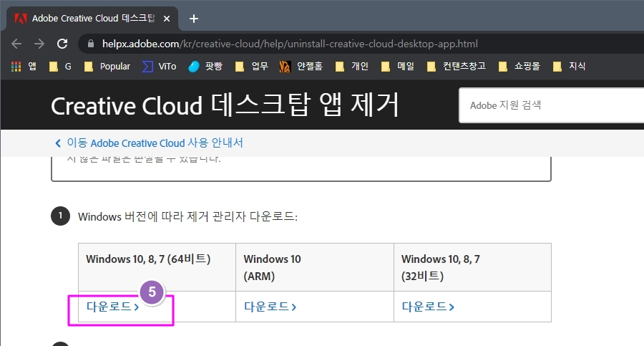Open the 지식 bookmark folder
The width and height of the screenshot is (644, 346).
pyautogui.click(x=570, y=66)
